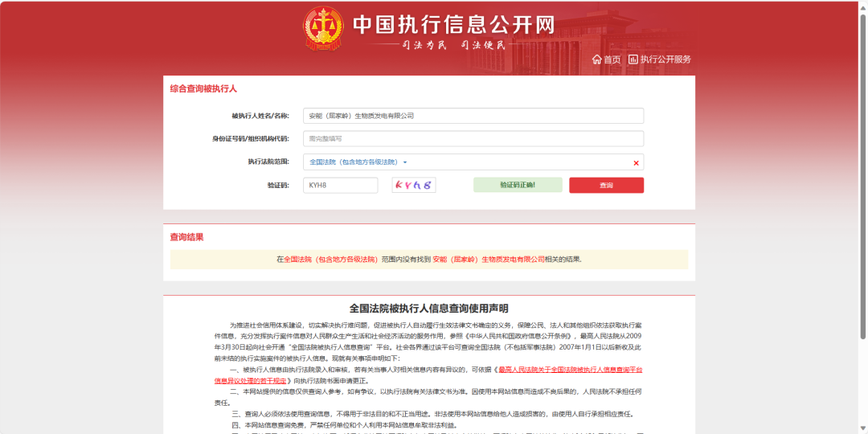Click the 中国执行信息公开网 site title
The width and height of the screenshot is (868, 434).
tap(454, 24)
